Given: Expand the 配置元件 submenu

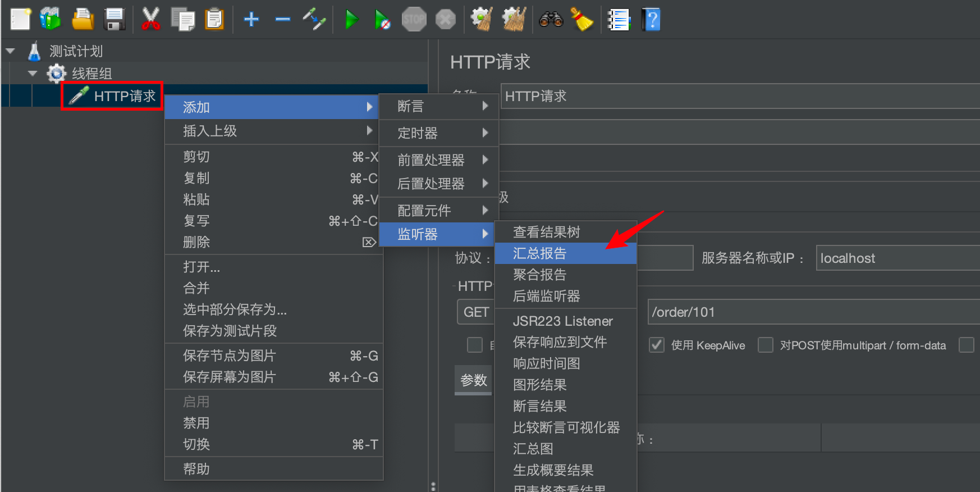Looking at the screenshot, I should click(x=439, y=211).
